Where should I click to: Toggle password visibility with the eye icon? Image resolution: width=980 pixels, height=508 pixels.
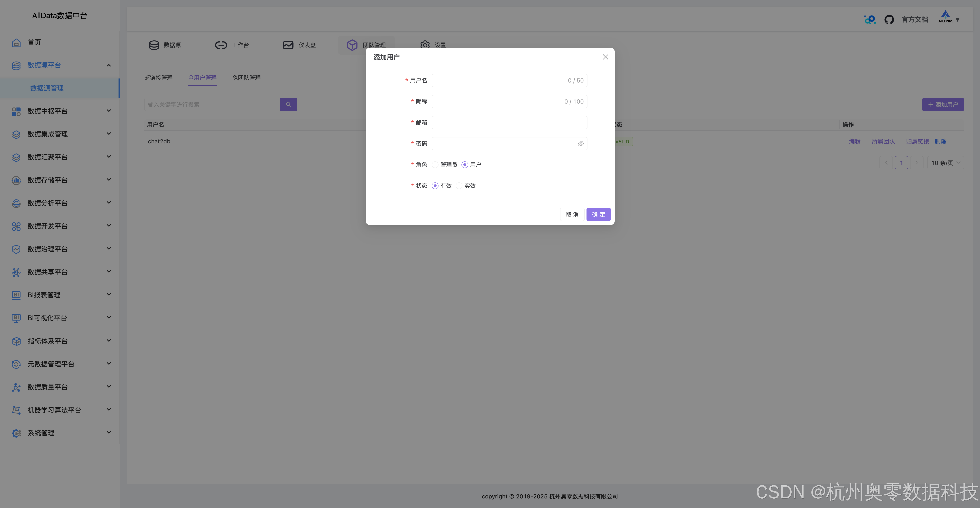click(x=581, y=143)
